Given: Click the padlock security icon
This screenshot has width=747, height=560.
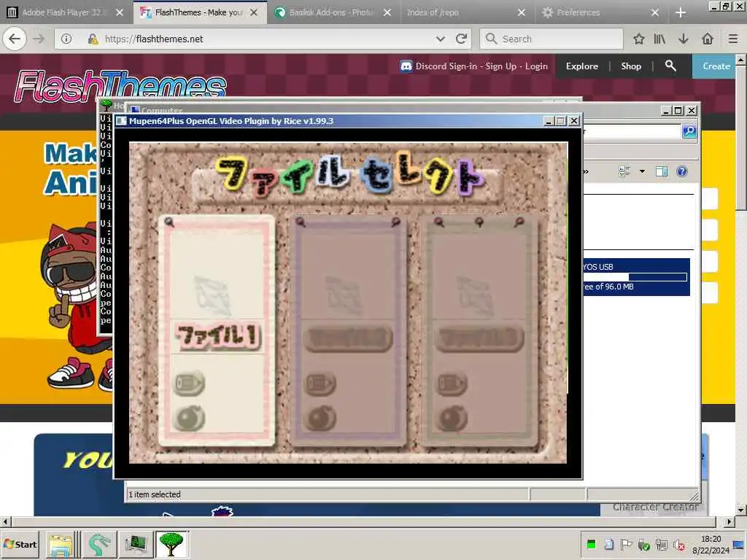Looking at the screenshot, I should pos(93,39).
